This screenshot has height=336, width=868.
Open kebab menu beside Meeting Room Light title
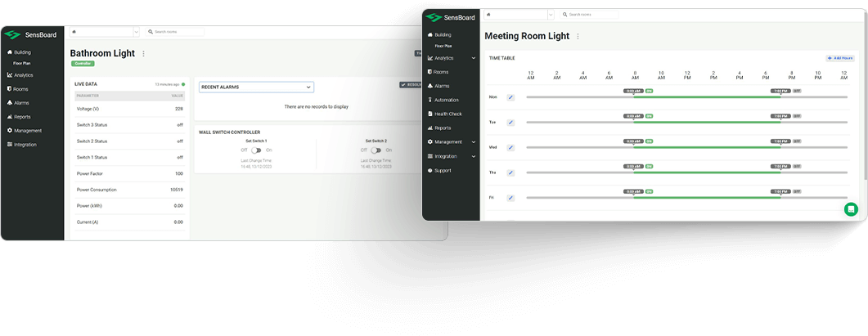coord(578,37)
